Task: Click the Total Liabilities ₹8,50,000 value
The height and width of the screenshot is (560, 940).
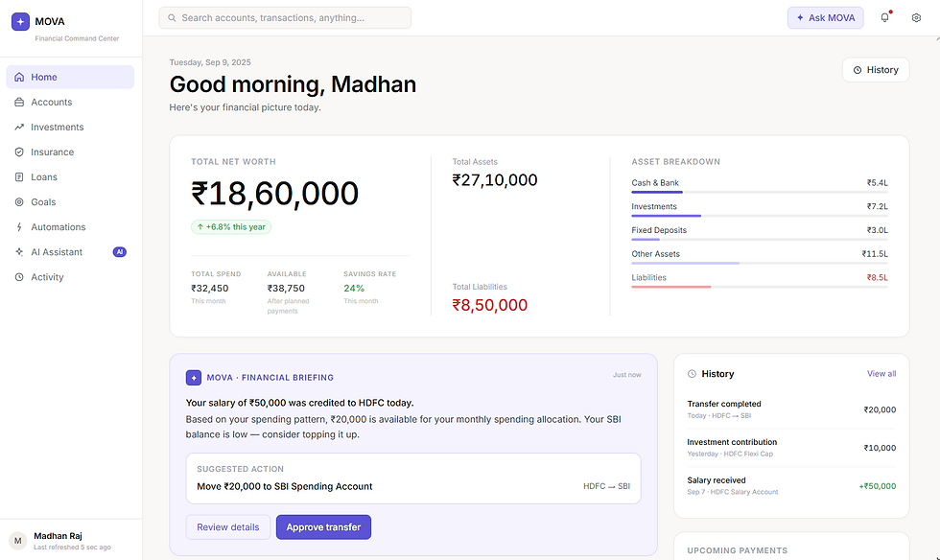Action: (490, 305)
